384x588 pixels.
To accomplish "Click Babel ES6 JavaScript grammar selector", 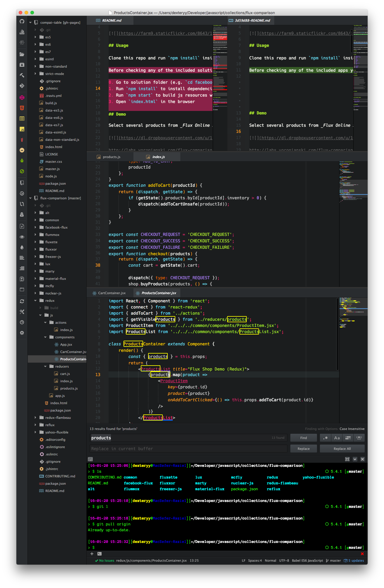I will click(307, 561).
